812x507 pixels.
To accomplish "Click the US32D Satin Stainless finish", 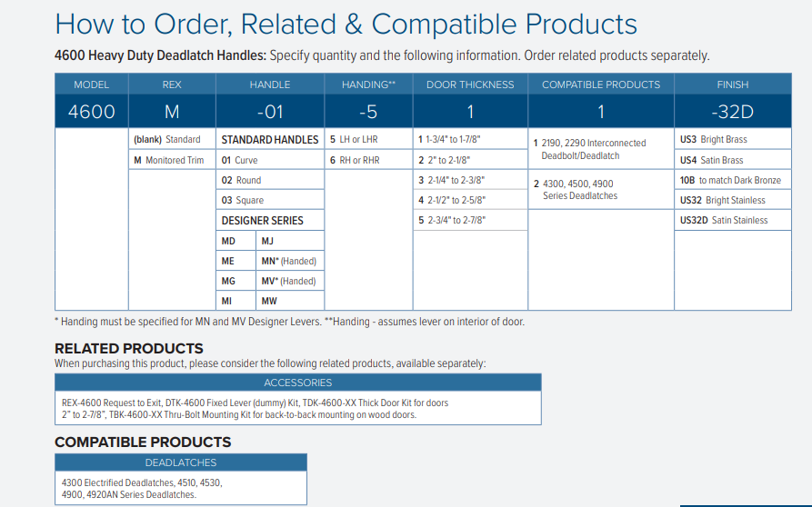I will pos(724,220).
